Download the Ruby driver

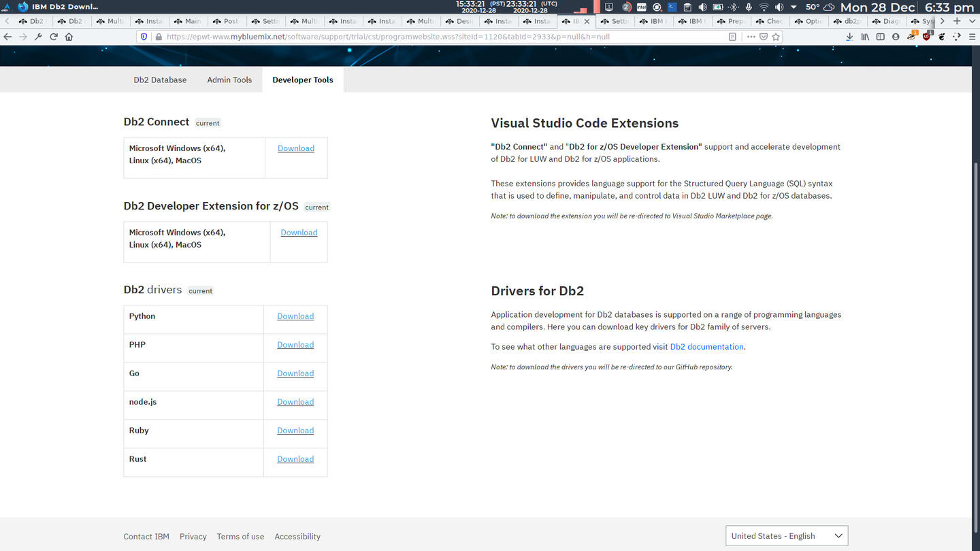tap(295, 431)
